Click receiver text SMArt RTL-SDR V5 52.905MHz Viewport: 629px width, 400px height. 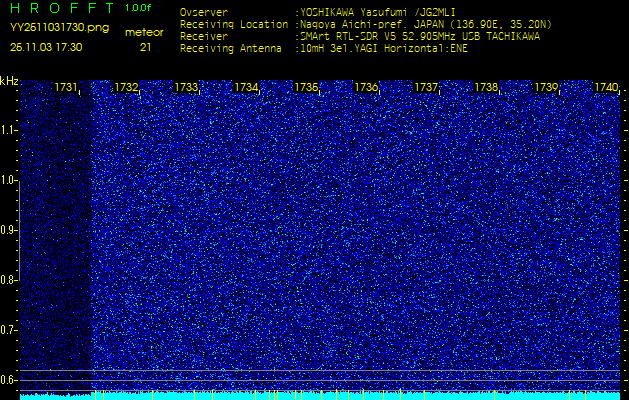[x=379, y=37]
